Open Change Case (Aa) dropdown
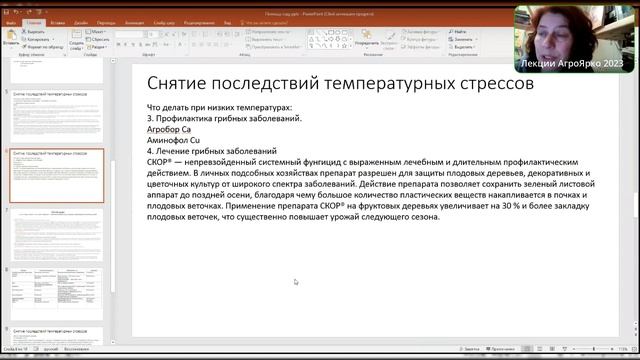The width and height of the screenshot is (640, 360). pyautogui.click(x=167, y=44)
